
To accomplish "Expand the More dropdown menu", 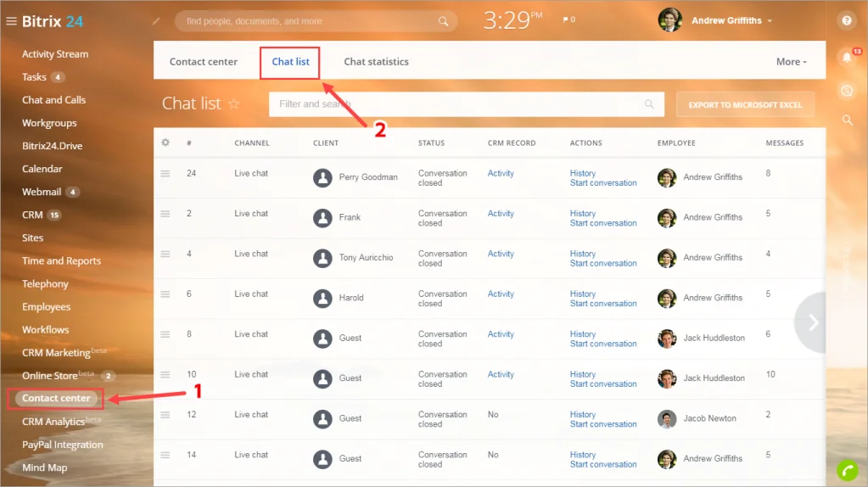I will click(x=791, y=62).
